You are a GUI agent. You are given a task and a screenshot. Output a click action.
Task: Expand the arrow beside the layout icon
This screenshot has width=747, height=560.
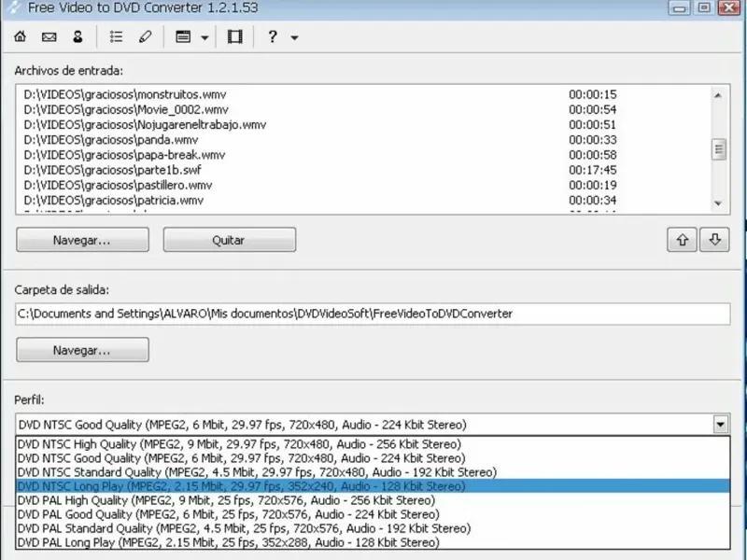click(x=204, y=37)
